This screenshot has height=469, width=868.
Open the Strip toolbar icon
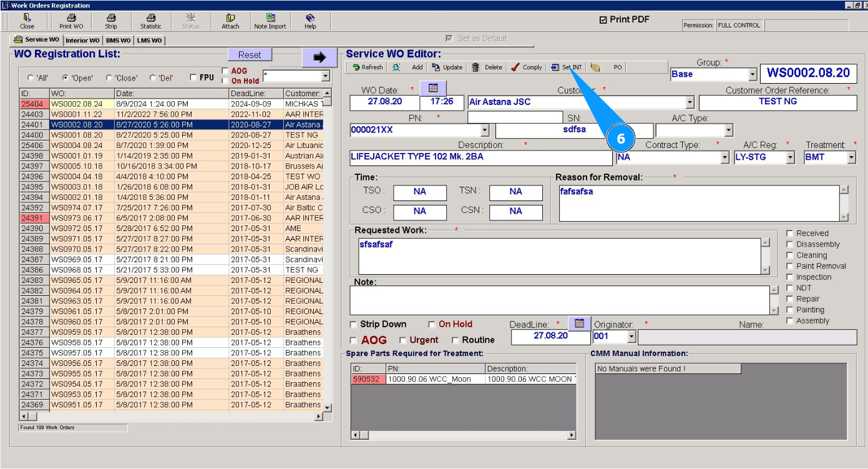coord(110,21)
